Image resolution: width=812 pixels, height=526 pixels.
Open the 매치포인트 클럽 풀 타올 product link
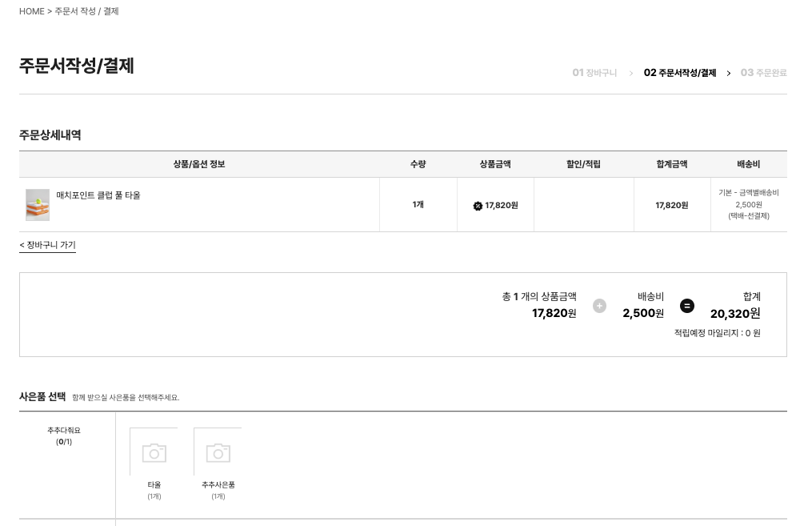98,195
